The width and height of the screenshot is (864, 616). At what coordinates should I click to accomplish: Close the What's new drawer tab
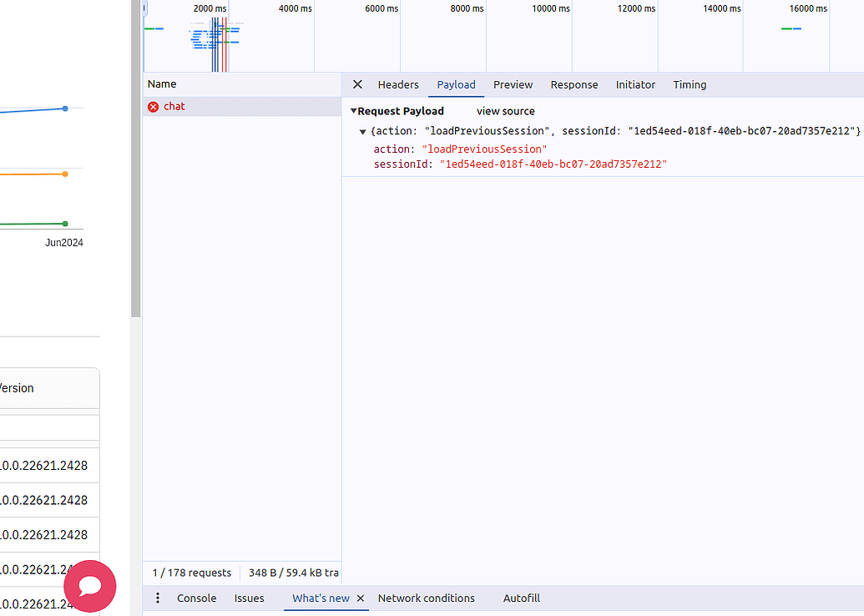pos(360,598)
